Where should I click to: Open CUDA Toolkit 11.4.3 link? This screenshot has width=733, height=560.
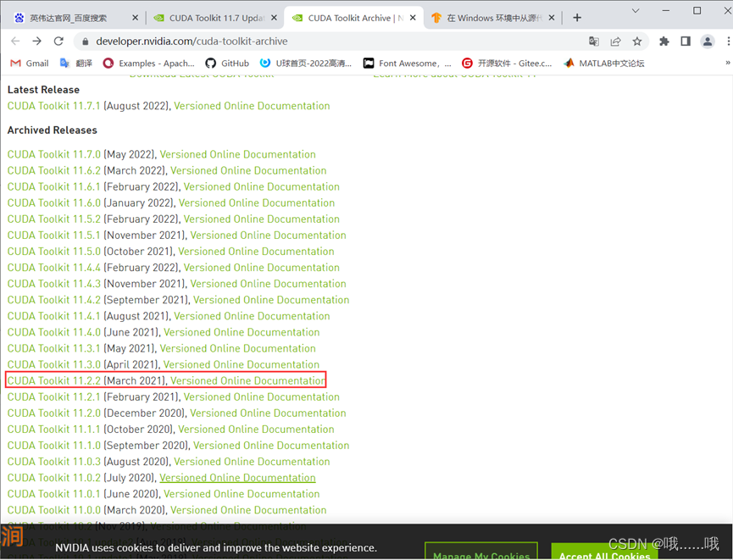point(53,284)
